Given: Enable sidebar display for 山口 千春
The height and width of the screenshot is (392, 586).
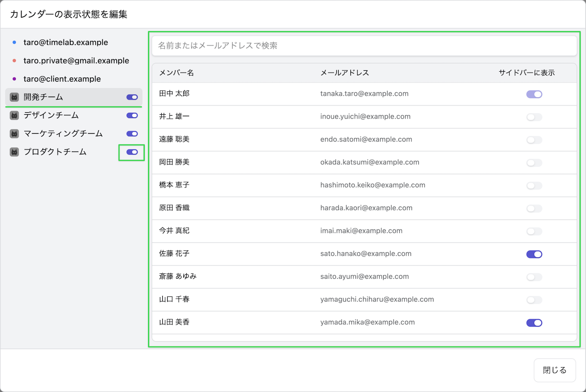Looking at the screenshot, I should point(534,300).
